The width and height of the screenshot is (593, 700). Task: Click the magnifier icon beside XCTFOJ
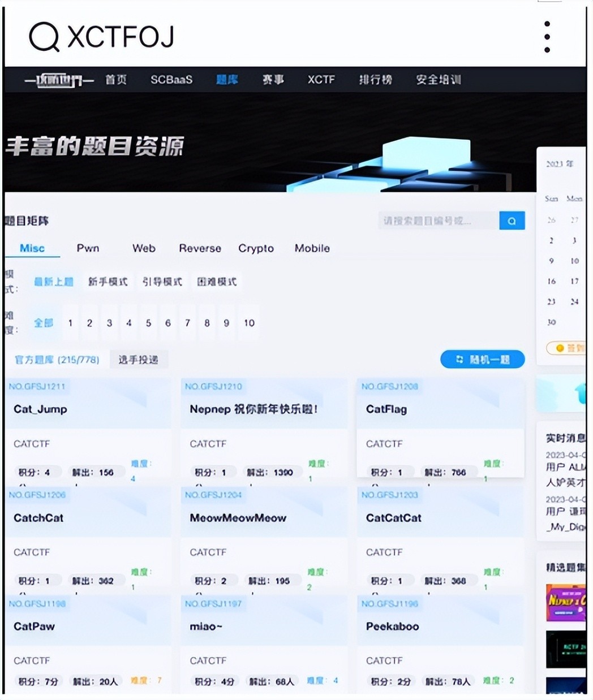pyautogui.click(x=44, y=37)
